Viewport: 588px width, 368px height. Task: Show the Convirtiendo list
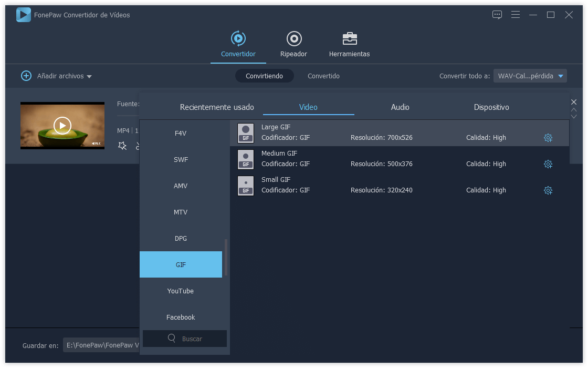[x=265, y=76]
